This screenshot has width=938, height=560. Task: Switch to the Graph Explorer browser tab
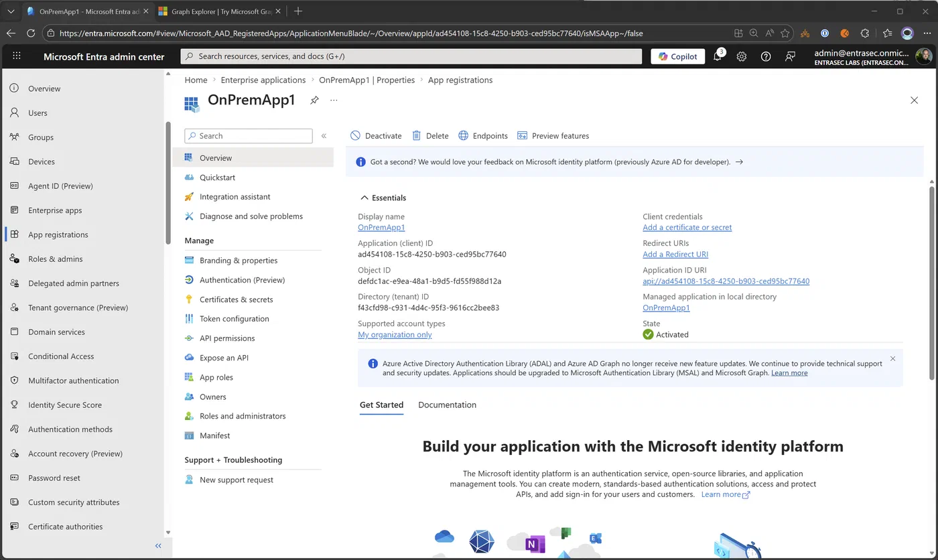220,11
